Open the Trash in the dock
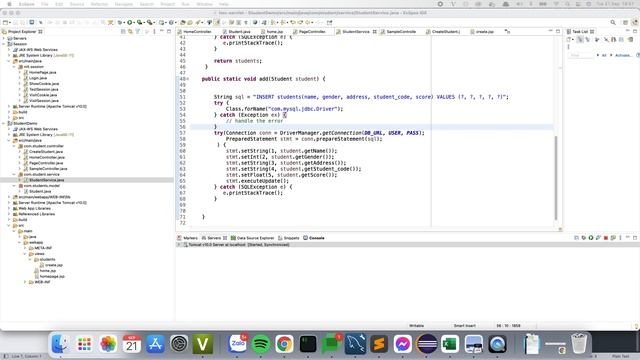This screenshot has height=360, width=640. tap(579, 344)
